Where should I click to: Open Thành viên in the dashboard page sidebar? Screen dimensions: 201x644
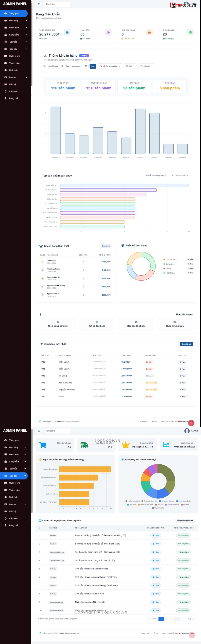click(14, 63)
